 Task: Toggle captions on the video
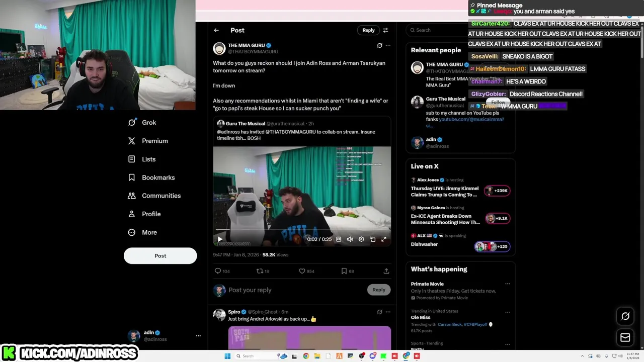(x=339, y=239)
